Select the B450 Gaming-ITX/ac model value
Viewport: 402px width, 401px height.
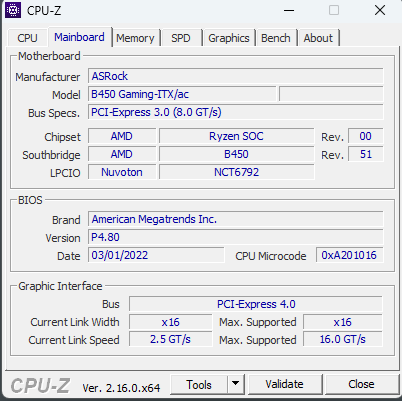(x=182, y=94)
